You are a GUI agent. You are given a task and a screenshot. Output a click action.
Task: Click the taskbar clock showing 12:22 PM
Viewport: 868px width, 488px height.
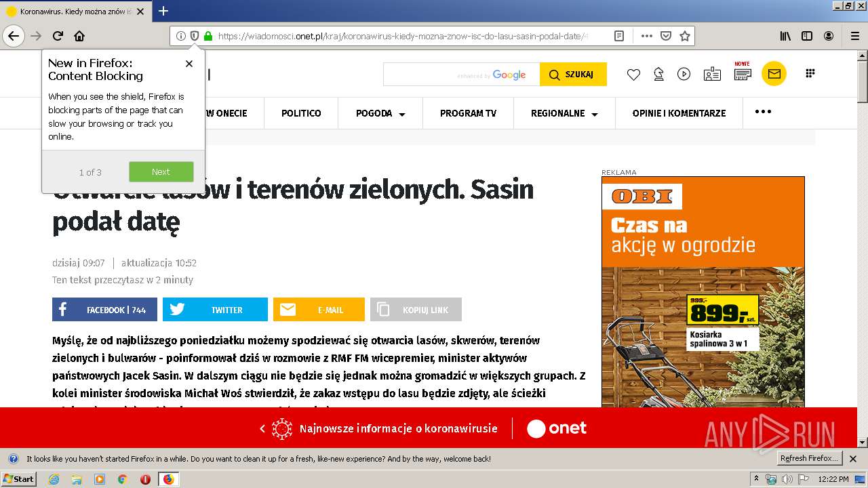pos(833,479)
